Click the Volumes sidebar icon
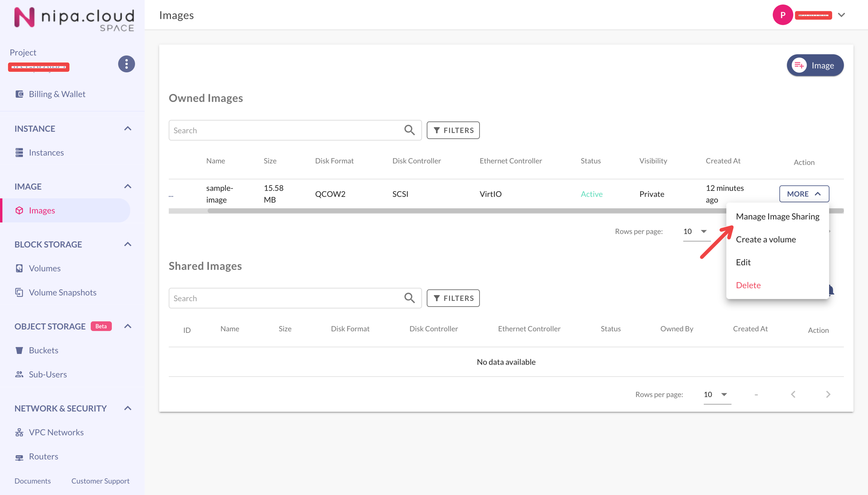 tap(19, 268)
